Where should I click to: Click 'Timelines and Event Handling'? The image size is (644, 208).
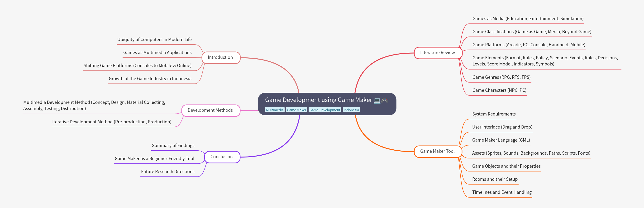click(502, 192)
